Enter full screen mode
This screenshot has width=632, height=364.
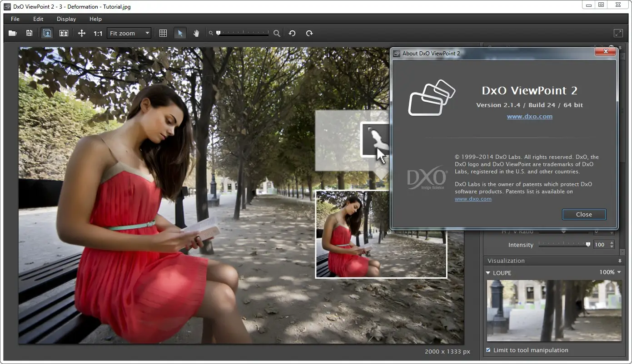[618, 33]
